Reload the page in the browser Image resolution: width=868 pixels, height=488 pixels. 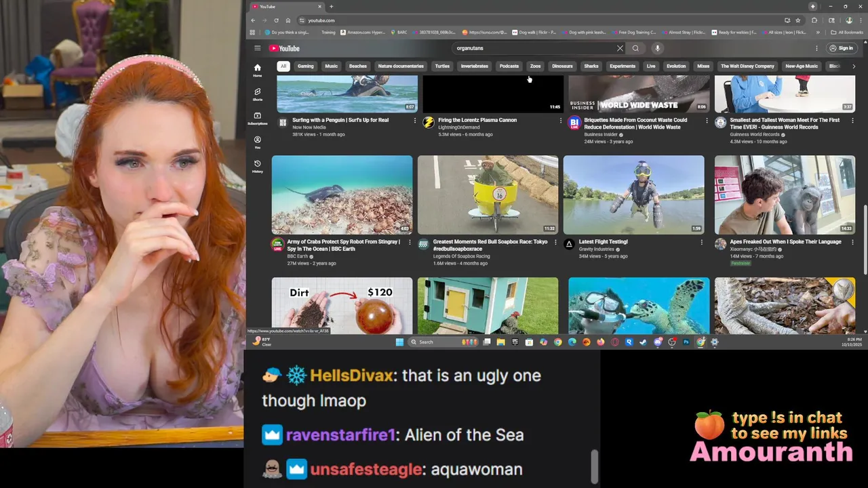point(276,20)
